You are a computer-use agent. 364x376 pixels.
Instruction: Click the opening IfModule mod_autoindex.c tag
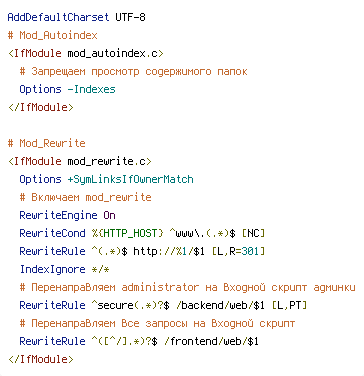point(86,53)
